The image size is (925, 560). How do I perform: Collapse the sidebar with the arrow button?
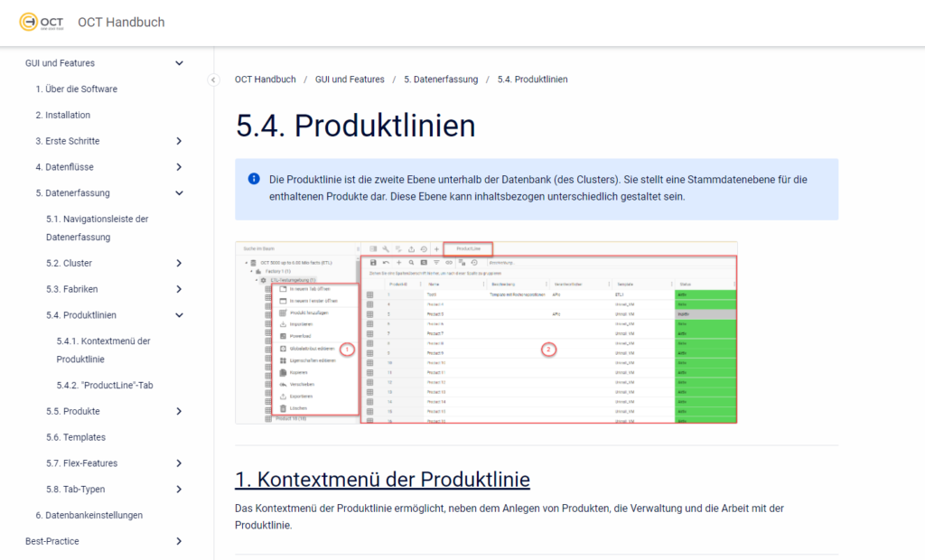(x=213, y=79)
